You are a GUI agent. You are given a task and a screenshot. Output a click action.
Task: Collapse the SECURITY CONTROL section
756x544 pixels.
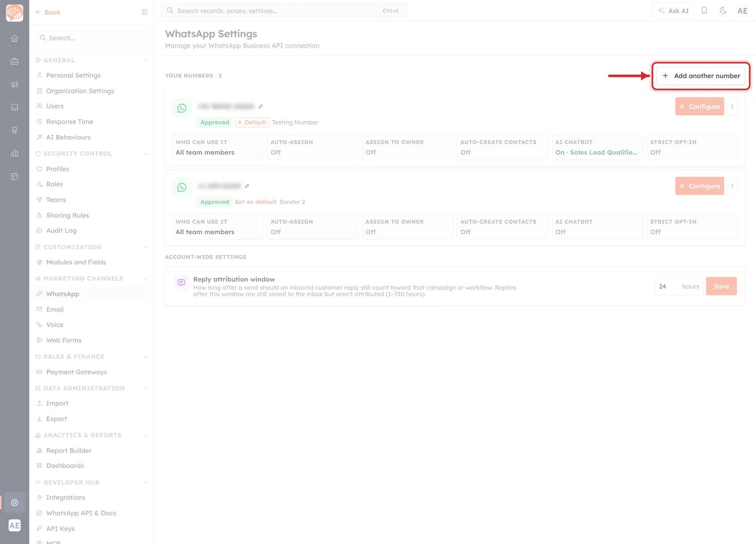pos(146,153)
